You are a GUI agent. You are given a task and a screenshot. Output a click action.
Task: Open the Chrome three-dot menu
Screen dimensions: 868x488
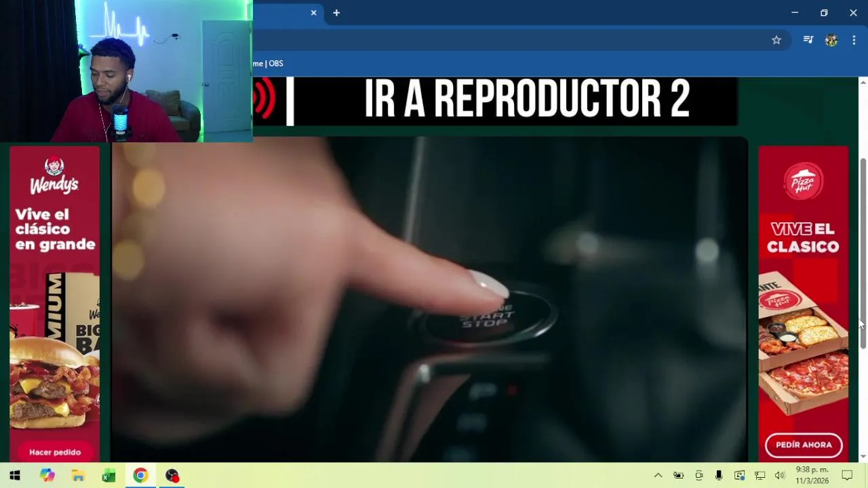[854, 41]
